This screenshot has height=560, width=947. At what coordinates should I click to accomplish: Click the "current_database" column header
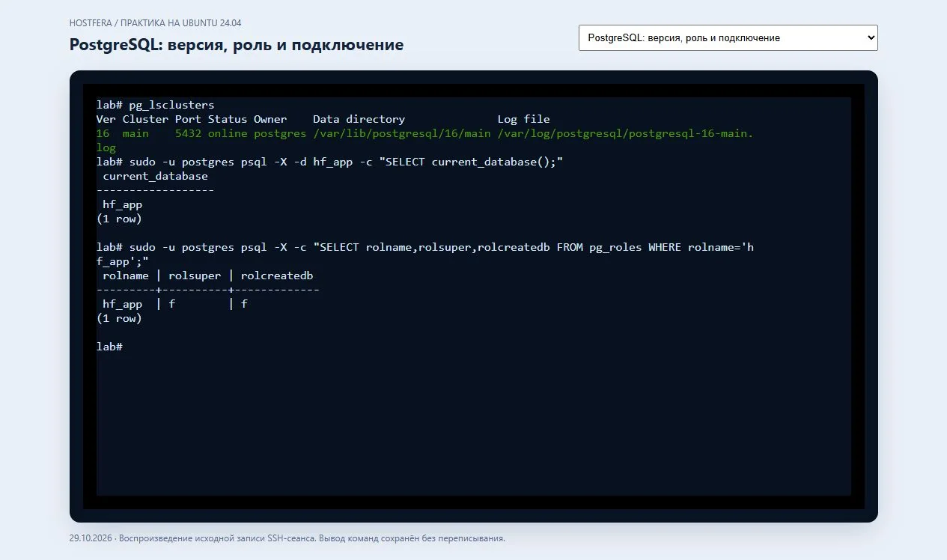tap(156, 176)
